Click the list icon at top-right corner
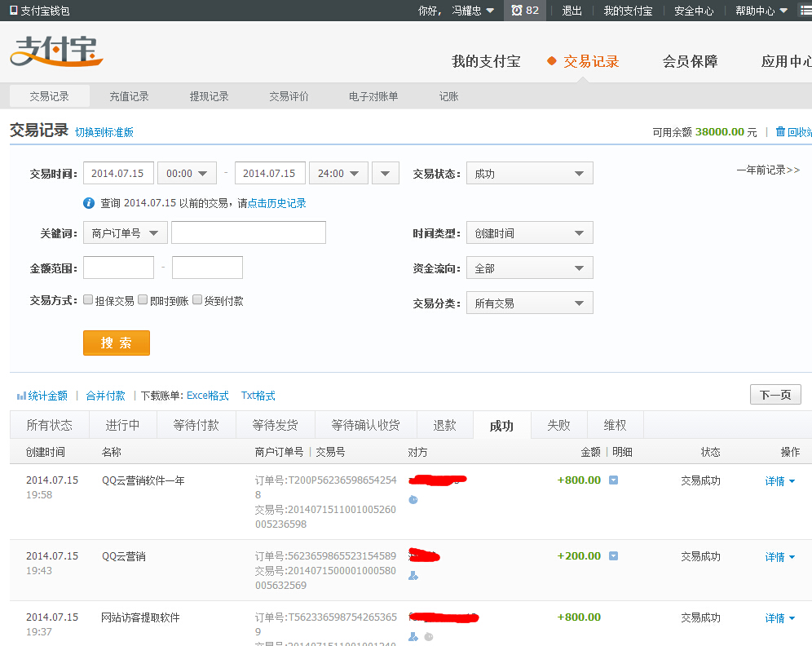Image resolution: width=812 pixels, height=646 pixels. [805, 11]
